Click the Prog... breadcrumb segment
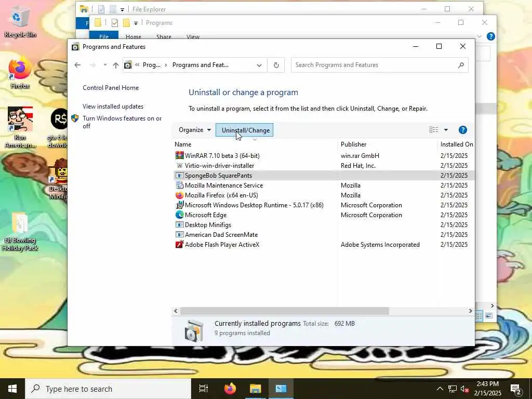 152,65
